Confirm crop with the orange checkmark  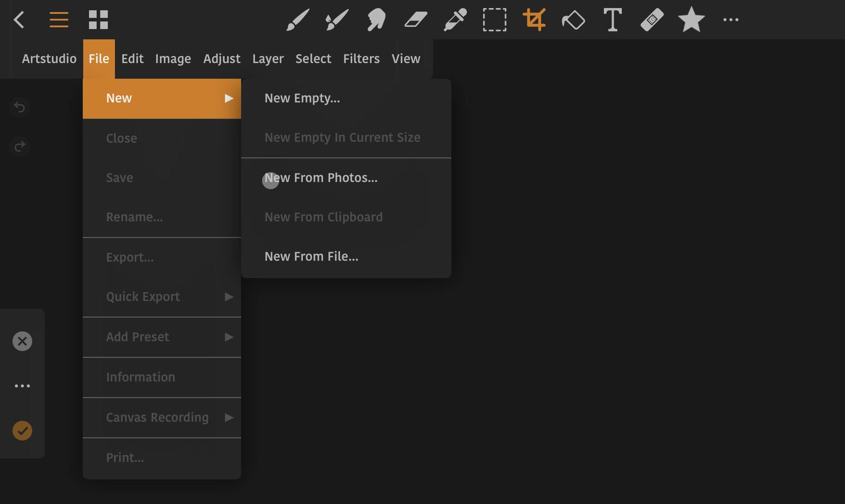22,431
